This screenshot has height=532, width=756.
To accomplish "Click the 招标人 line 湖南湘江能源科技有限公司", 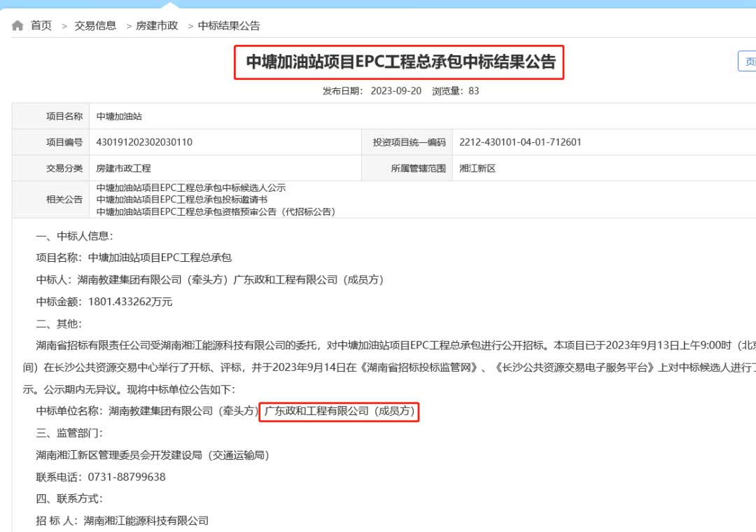I will [x=122, y=521].
